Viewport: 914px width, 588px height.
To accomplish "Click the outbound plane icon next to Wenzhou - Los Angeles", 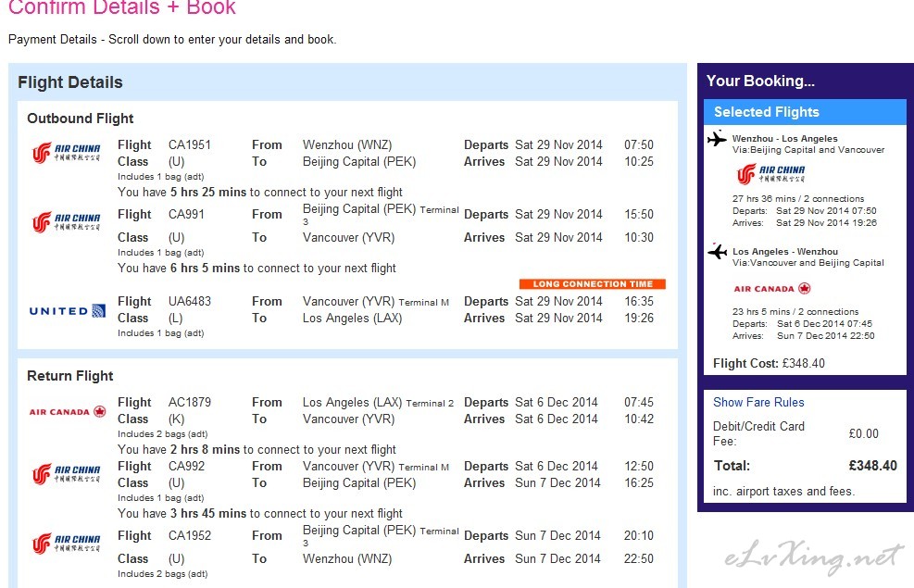I will (717, 139).
